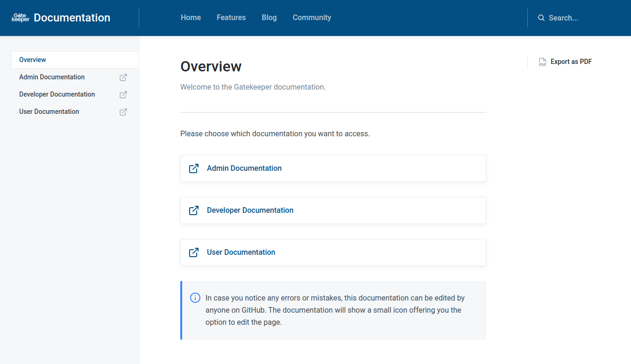Choose Developer Documentation card link
The image size is (631, 364).
(250, 210)
